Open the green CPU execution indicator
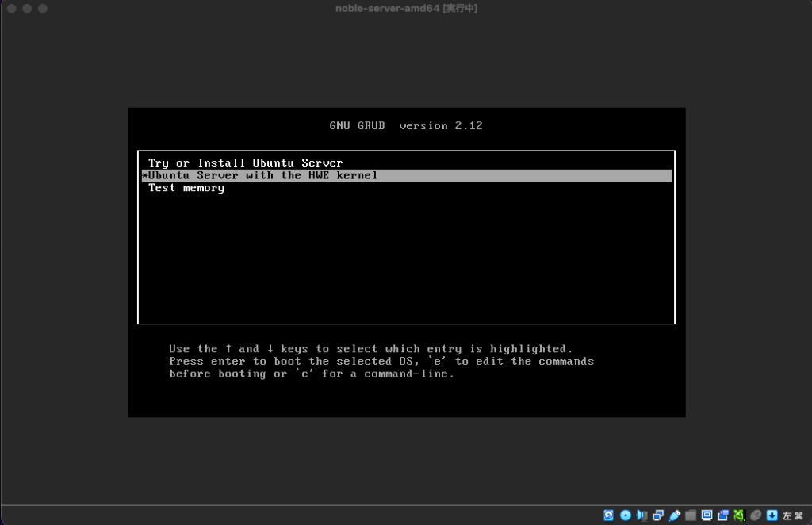This screenshot has height=525, width=812. click(739, 515)
